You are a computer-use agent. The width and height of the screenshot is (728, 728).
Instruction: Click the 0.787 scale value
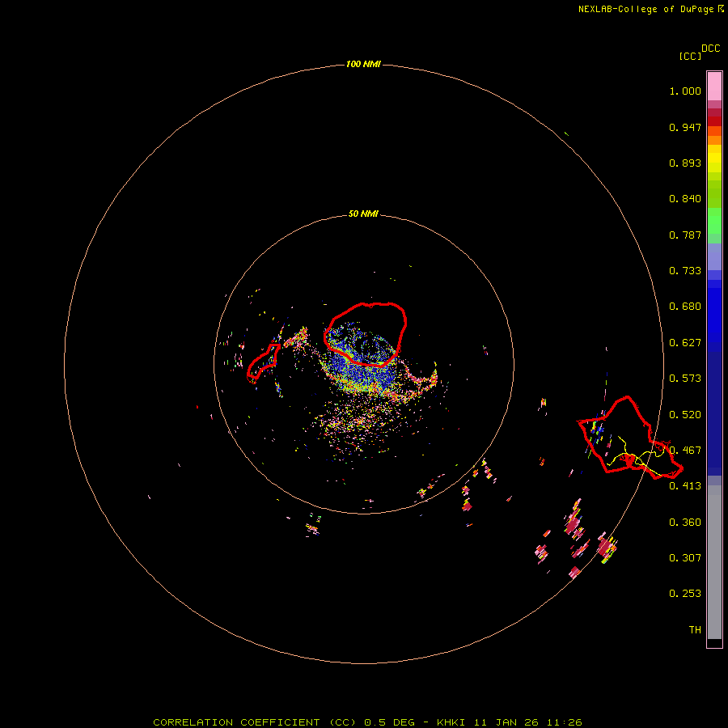pyautogui.click(x=685, y=235)
